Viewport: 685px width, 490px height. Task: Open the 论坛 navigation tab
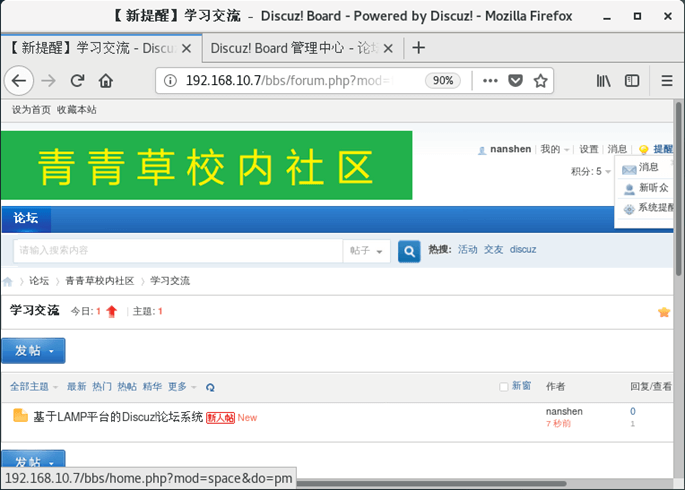pyautogui.click(x=26, y=219)
